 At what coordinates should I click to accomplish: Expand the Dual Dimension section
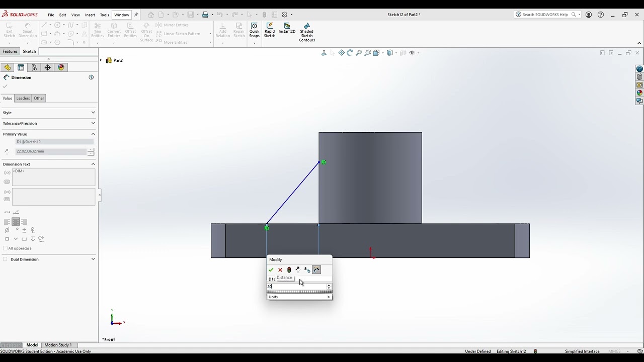point(93,259)
